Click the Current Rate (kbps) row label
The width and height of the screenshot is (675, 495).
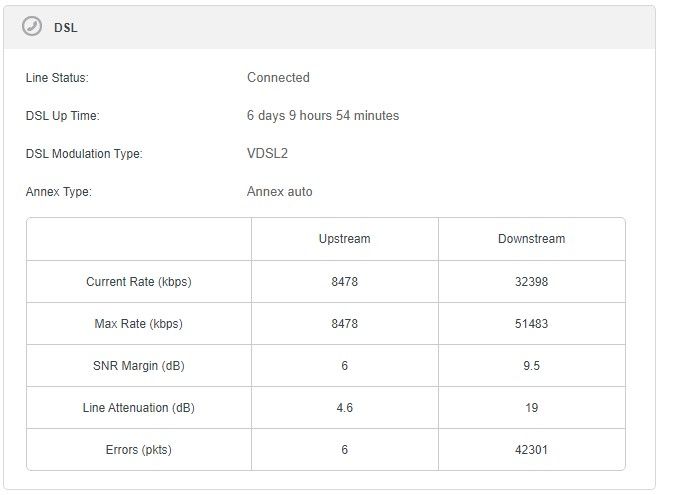coord(138,282)
